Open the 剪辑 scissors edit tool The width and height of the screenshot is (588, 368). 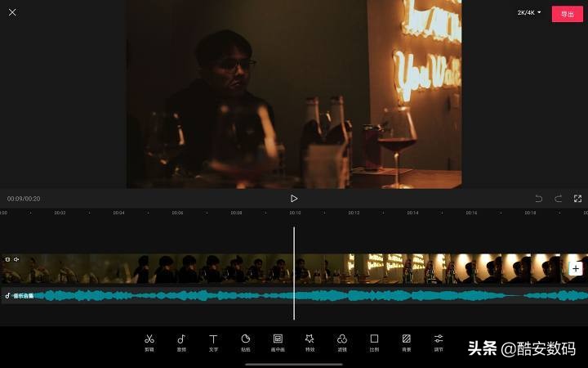pyautogui.click(x=149, y=341)
